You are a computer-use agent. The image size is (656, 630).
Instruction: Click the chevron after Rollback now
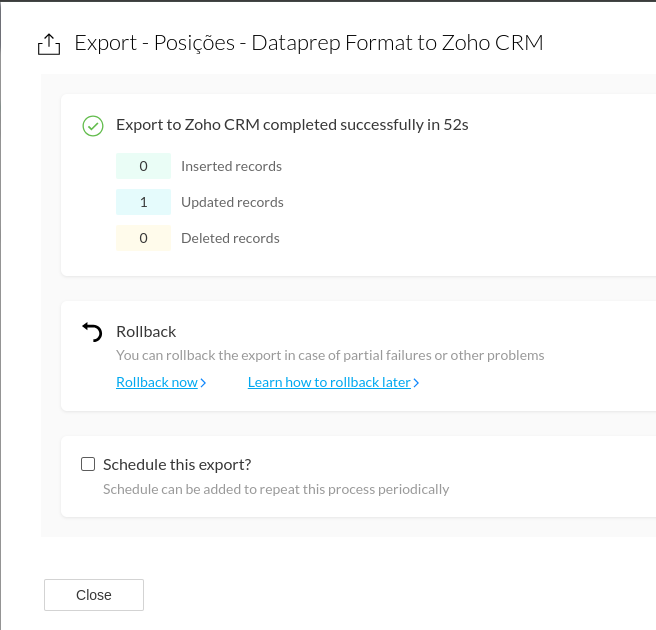coord(203,383)
